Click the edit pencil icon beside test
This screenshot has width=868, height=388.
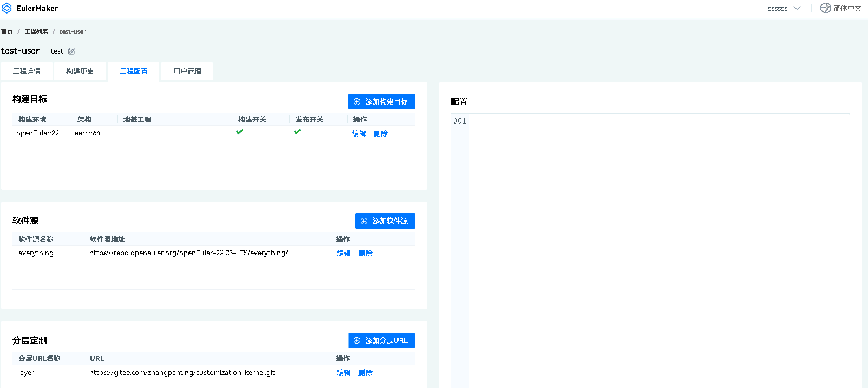[71, 51]
